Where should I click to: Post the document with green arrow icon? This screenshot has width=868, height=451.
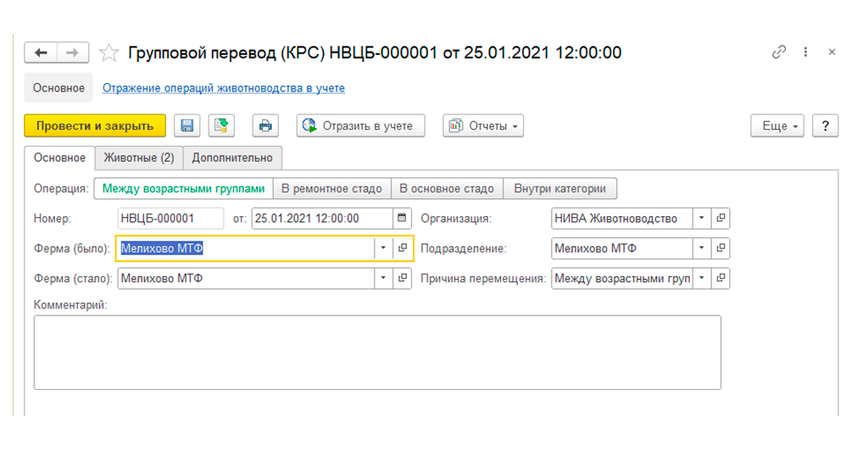[221, 125]
